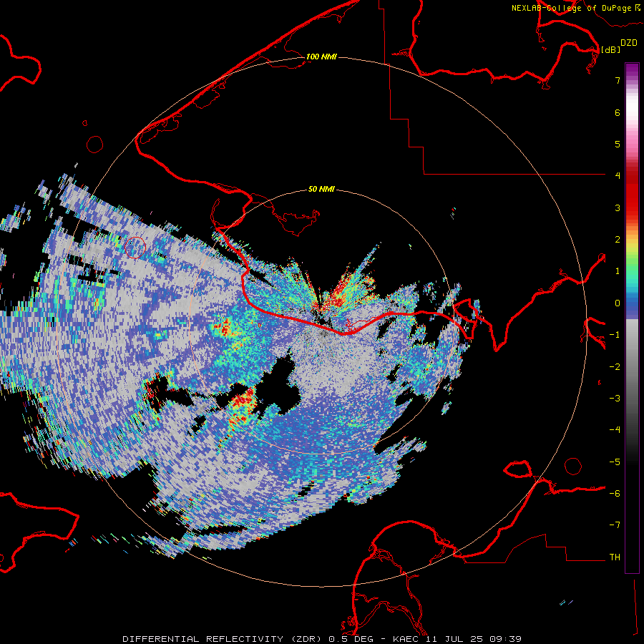Click the 0.5 DEG elevation text in the caption
Screen dimensions: 644x644
pyautogui.click(x=351, y=639)
